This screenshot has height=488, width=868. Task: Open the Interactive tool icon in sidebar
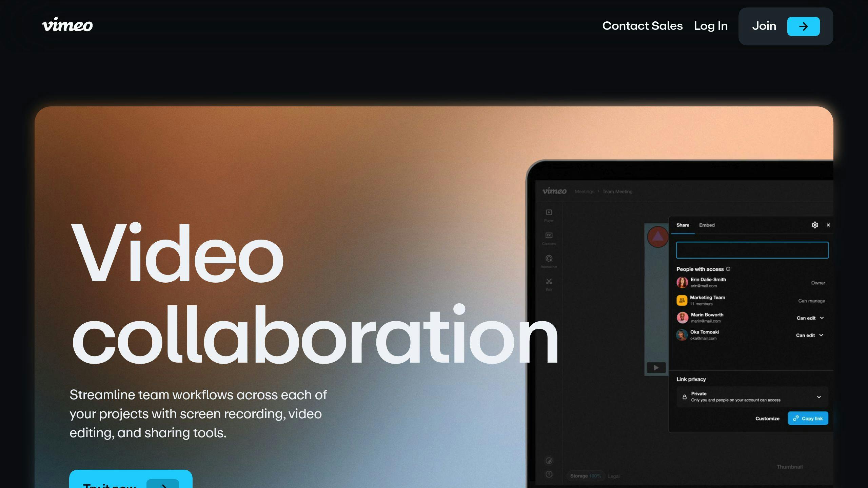pos(549,259)
